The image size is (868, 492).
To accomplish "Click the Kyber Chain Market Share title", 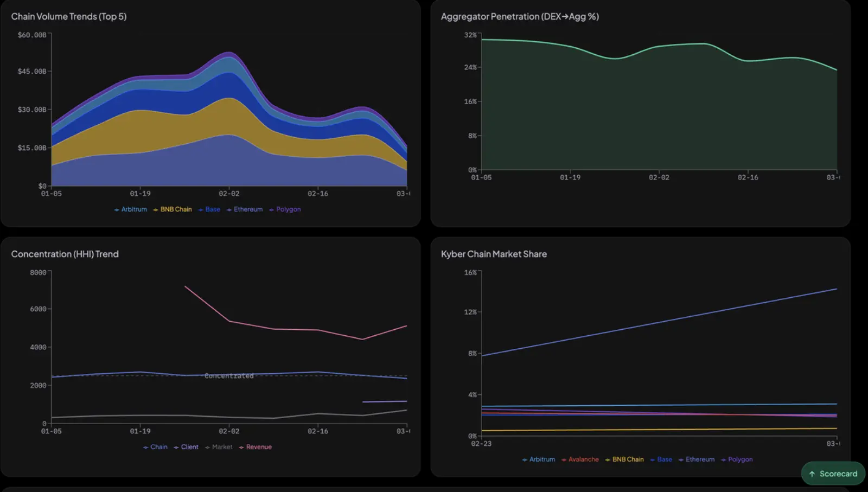I will point(494,254).
